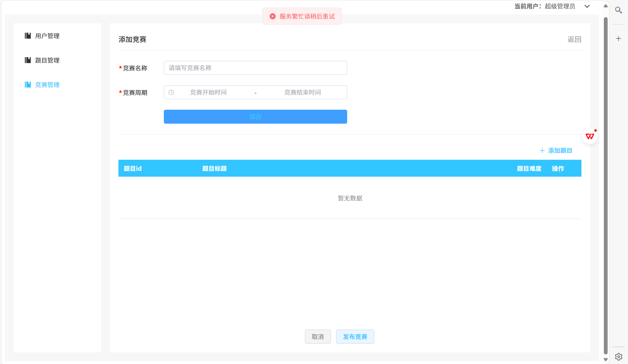628x364 pixels.
Task: Click the clock icon in 竞赛周期 field
Action: click(x=171, y=93)
